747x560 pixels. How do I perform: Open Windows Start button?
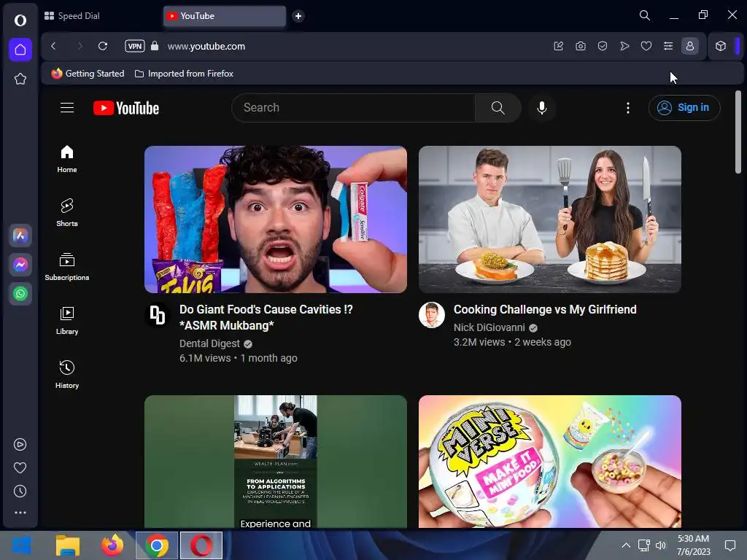pos(21,545)
